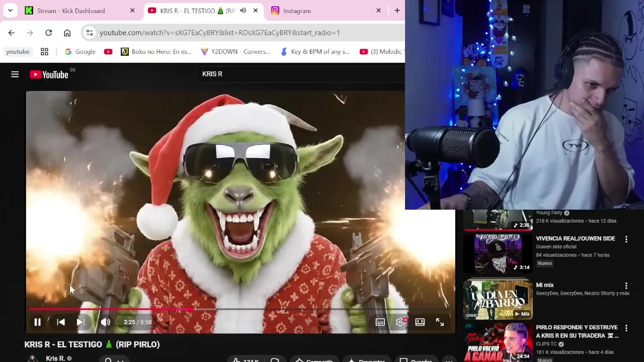Screen dimensions: 644x362
Task: Save video with Guardar button
Action: tap(416, 359)
